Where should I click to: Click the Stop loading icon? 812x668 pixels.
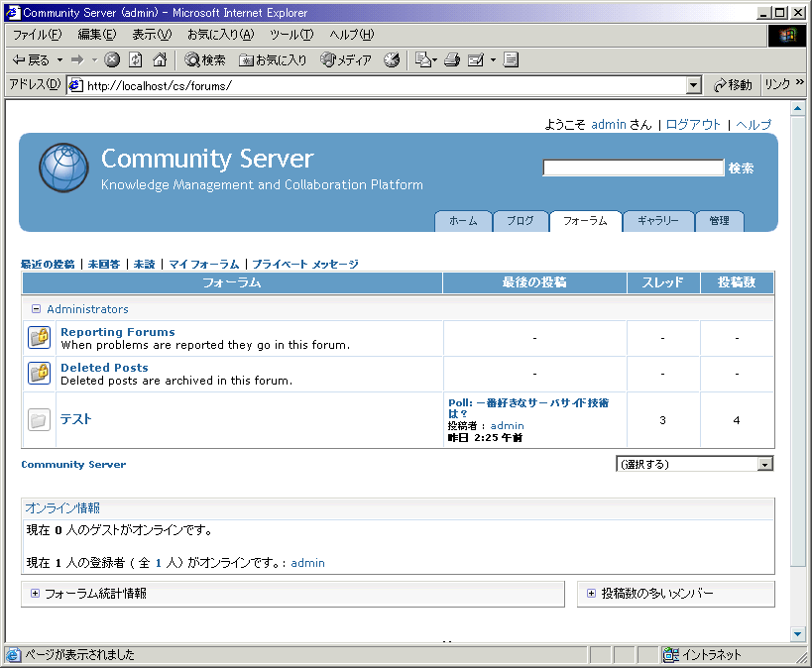click(112, 60)
